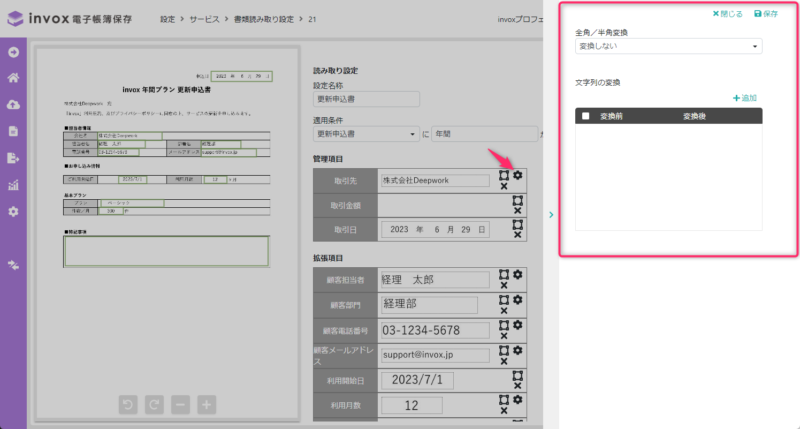This screenshot has height=429, width=800.
Task: Close the panel with 閉じる button
Action: (727, 14)
